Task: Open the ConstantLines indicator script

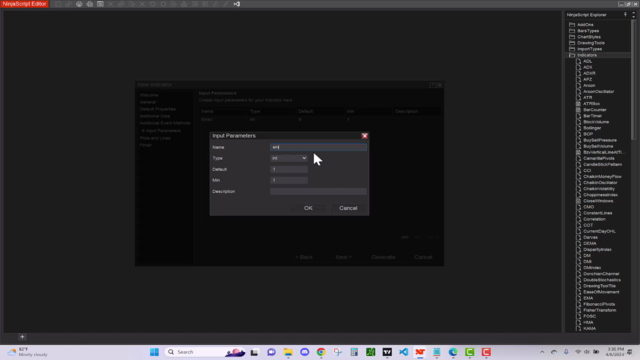Action: [598, 213]
